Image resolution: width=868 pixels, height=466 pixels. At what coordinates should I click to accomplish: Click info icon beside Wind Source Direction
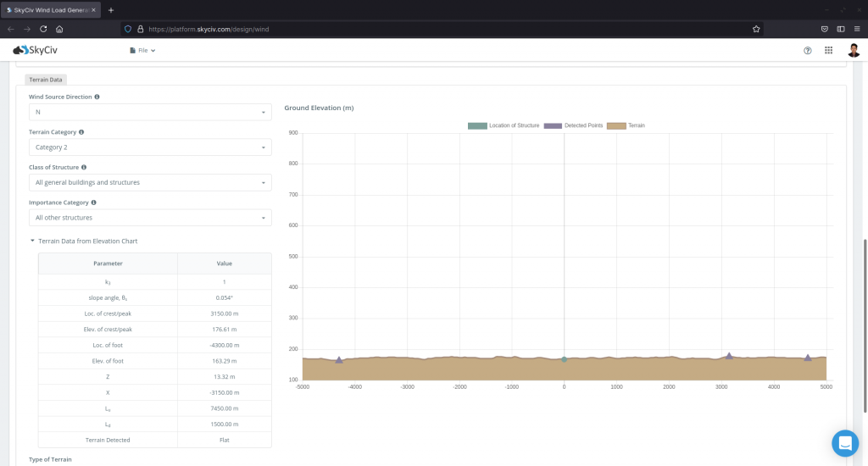[97, 97]
